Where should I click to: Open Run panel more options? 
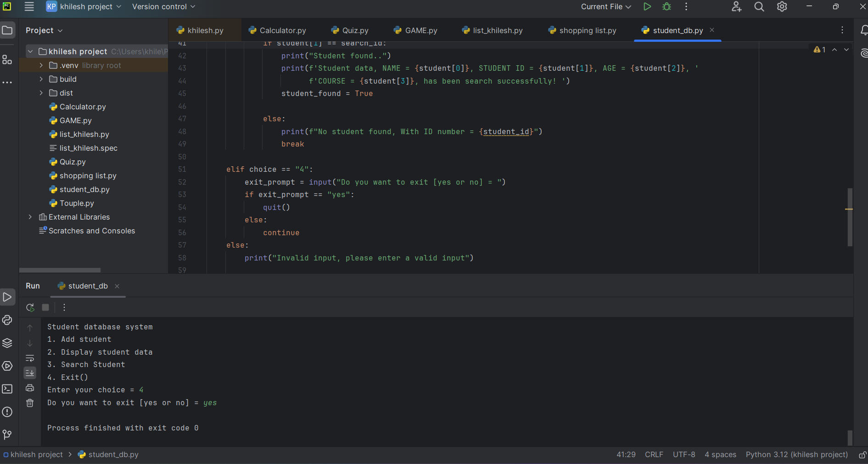[x=64, y=307]
